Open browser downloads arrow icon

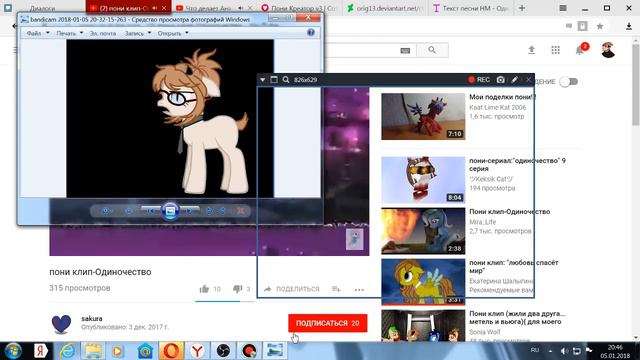click(x=629, y=27)
